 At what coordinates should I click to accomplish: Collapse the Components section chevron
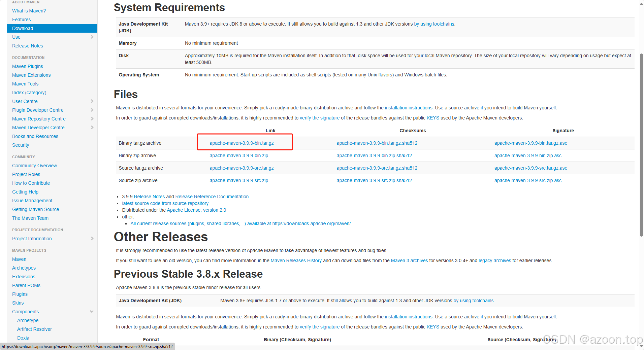[x=92, y=312]
